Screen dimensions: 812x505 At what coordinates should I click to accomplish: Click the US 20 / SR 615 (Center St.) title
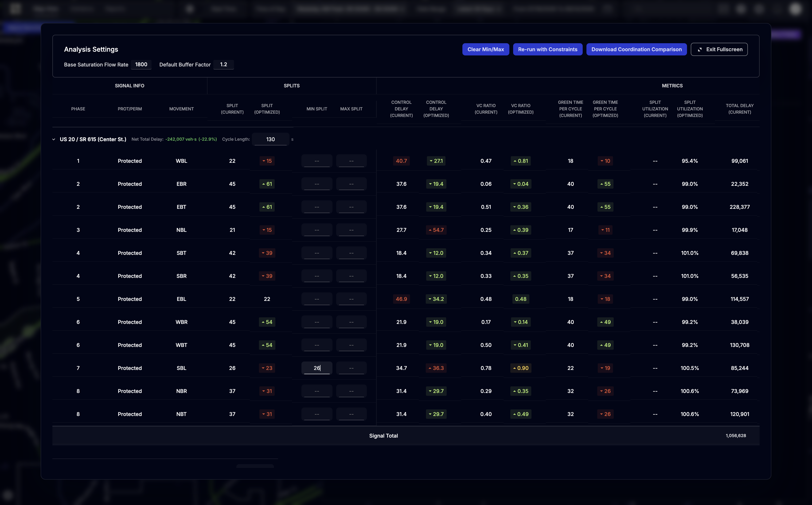point(93,139)
